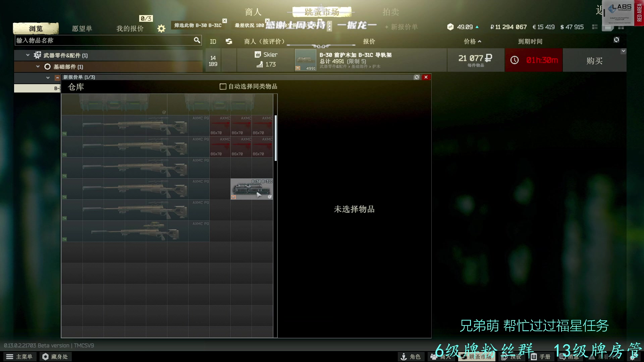Click the 报价 column header
Viewport: 644px width, 362px height.
(x=369, y=41)
